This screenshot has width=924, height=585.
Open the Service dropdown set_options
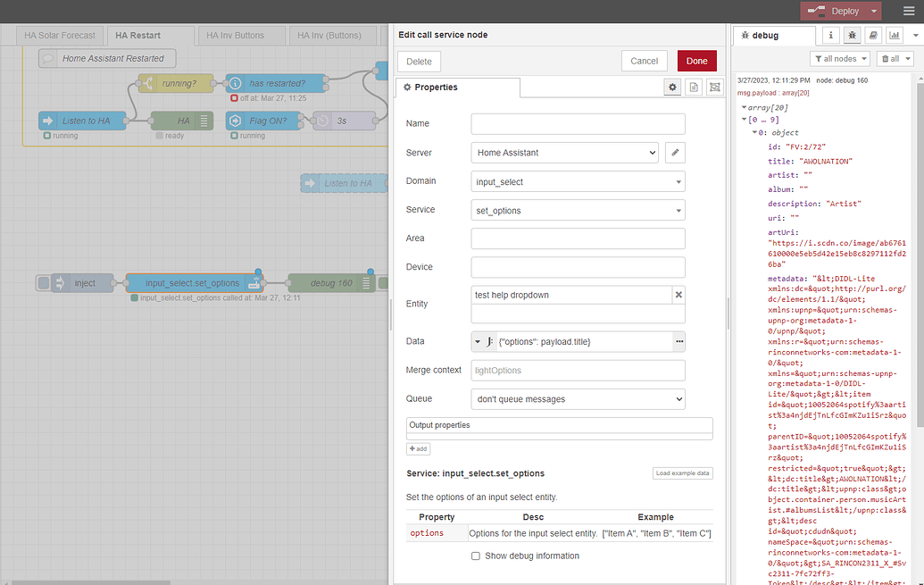(578, 211)
